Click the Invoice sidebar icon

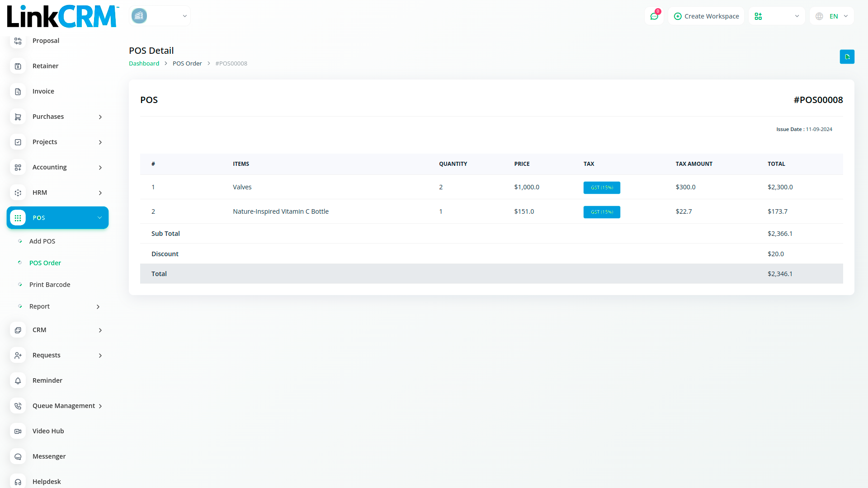(x=18, y=92)
